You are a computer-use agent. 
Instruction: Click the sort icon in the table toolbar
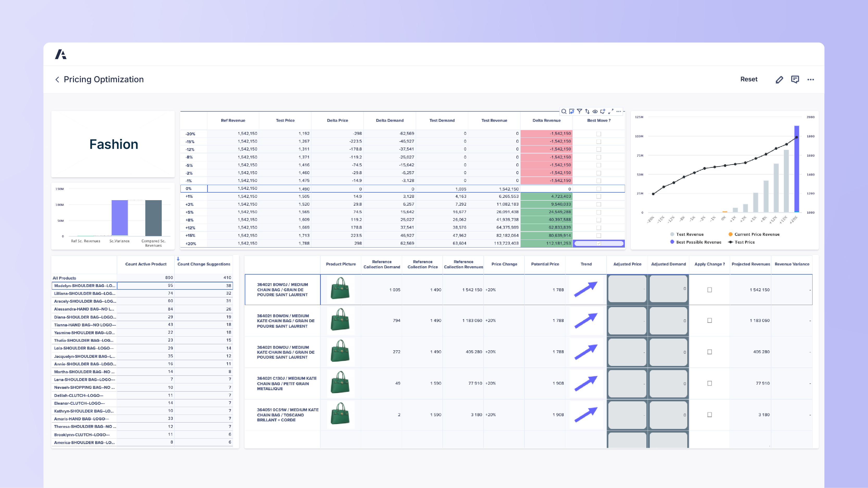pyautogui.click(x=587, y=111)
